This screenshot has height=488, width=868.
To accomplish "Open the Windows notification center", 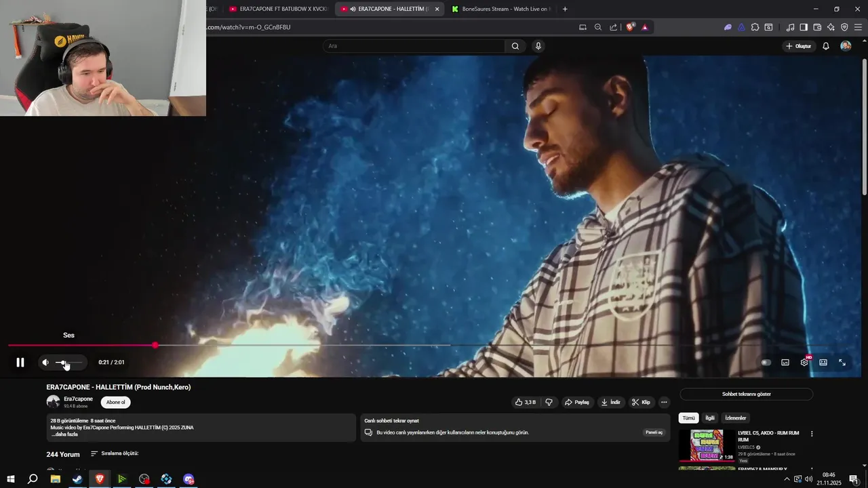I will [x=854, y=479].
